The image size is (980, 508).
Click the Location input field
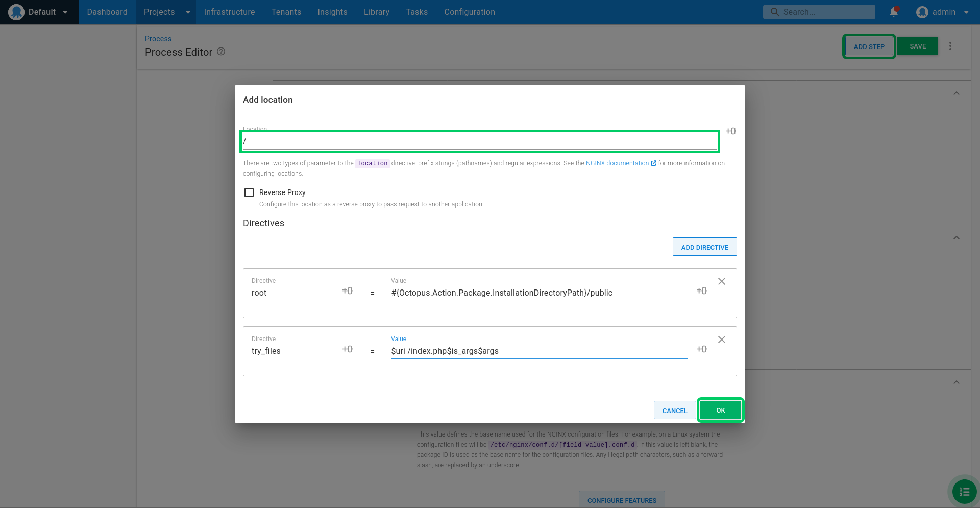click(x=480, y=141)
